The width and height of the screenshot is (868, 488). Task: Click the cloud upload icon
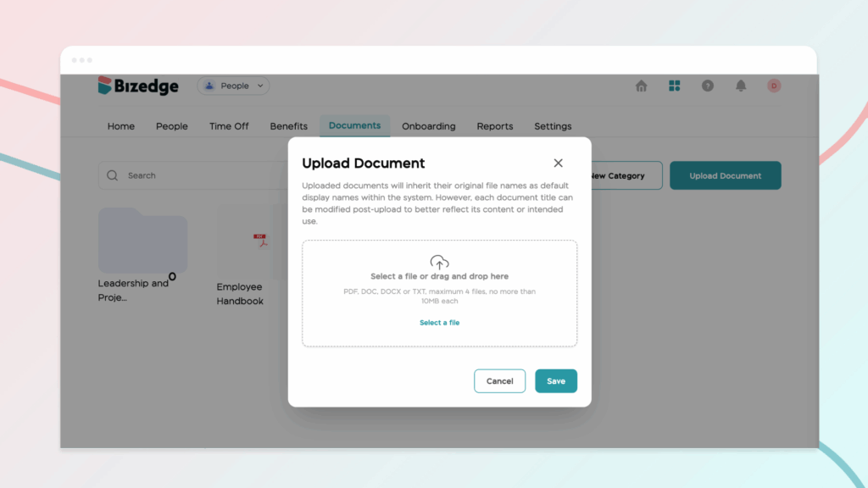pyautogui.click(x=439, y=262)
